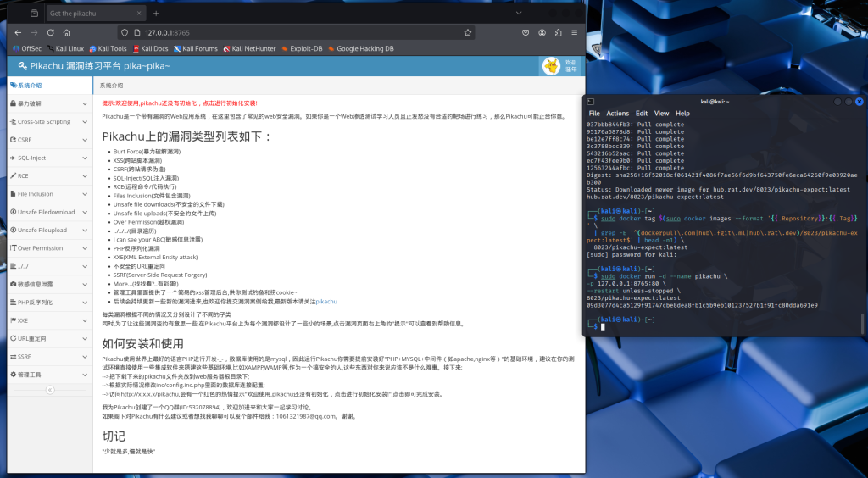
Task: Open the View menu in the terminal
Action: tap(661, 113)
